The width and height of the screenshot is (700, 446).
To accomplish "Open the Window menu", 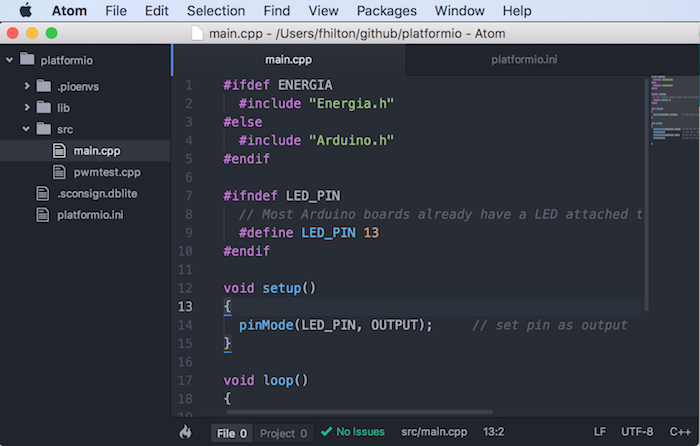I will pyautogui.click(x=460, y=11).
